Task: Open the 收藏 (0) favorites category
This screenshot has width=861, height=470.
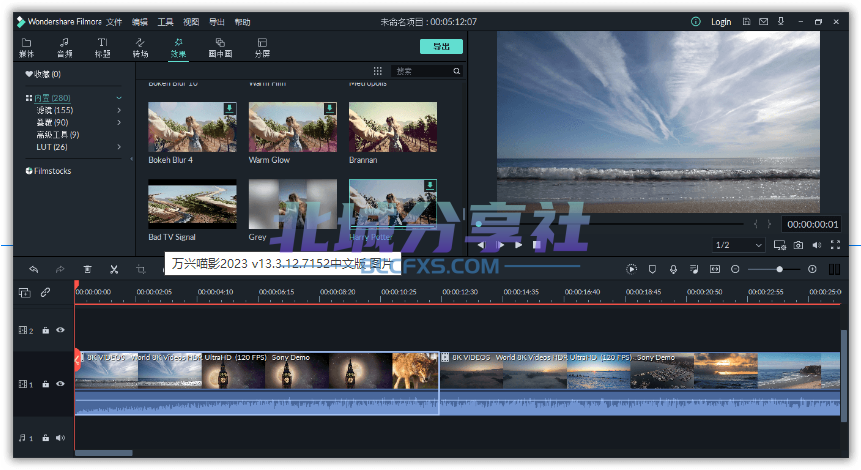Action: click(x=43, y=74)
